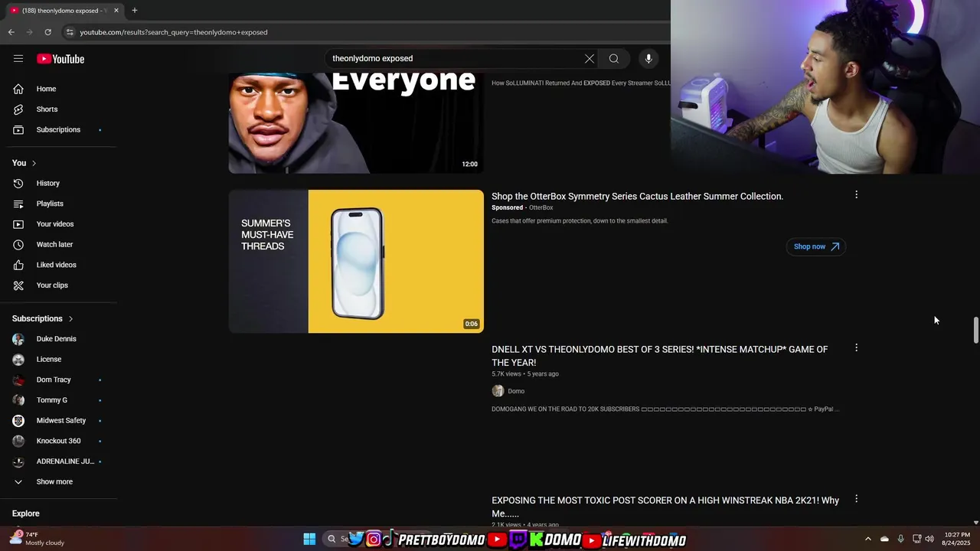The image size is (980, 551).
Task: Click the page vertical scrollbar thumb
Action: pyautogui.click(x=975, y=330)
